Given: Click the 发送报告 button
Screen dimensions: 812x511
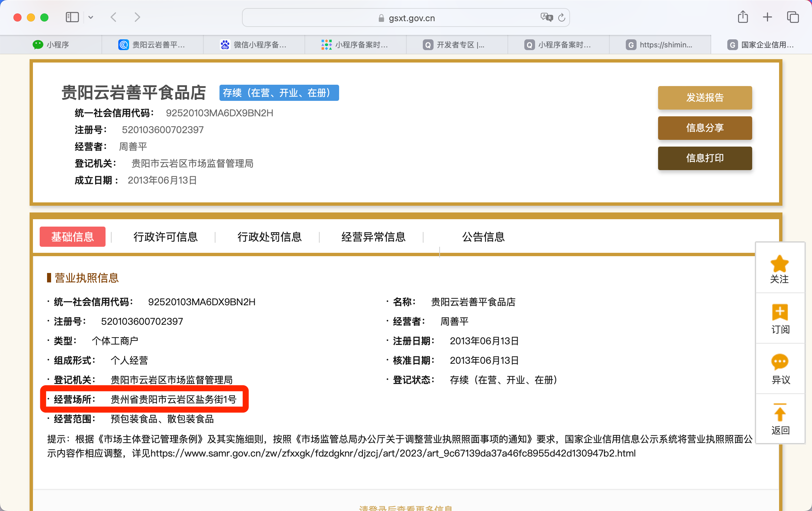Looking at the screenshot, I should point(704,98).
